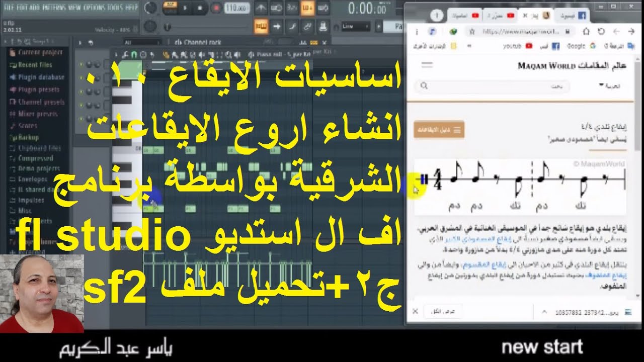Expand Channel presets folder
Viewport: 644px width, 362px height.
tap(37, 102)
